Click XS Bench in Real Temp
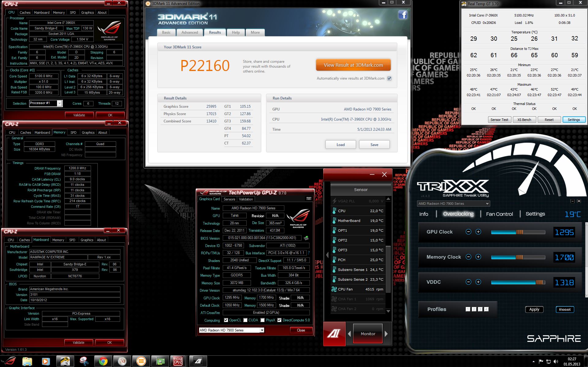This screenshot has height=367, width=588. point(524,120)
